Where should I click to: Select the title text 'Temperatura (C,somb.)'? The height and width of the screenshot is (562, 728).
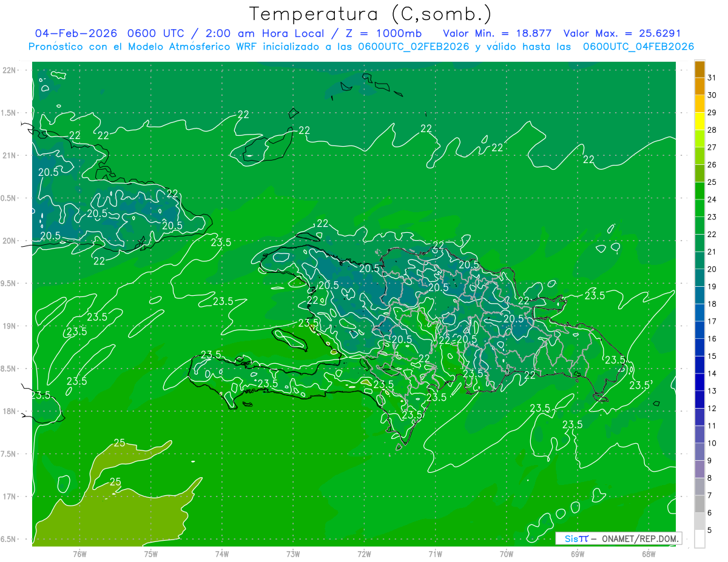pos(371,14)
